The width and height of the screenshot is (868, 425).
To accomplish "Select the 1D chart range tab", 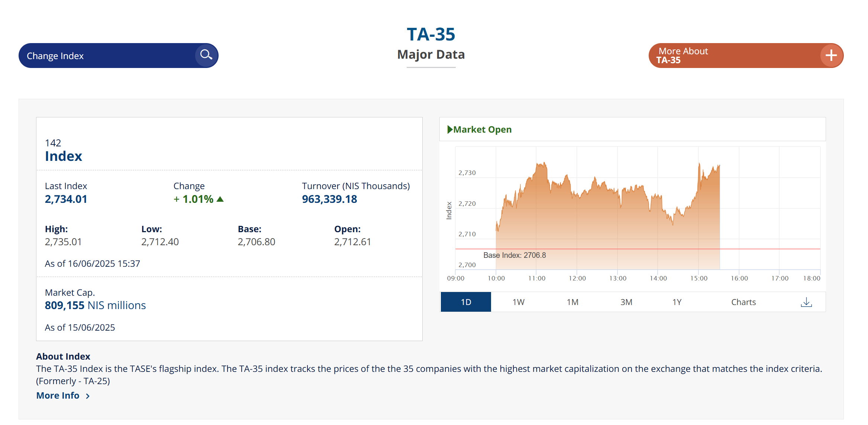I will [466, 302].
